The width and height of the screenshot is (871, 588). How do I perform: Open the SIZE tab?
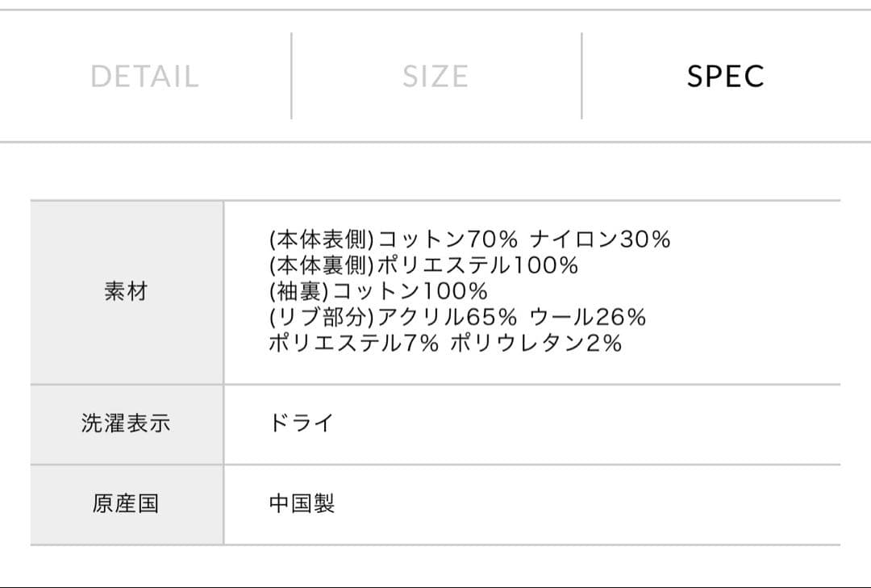pos(435,77)
